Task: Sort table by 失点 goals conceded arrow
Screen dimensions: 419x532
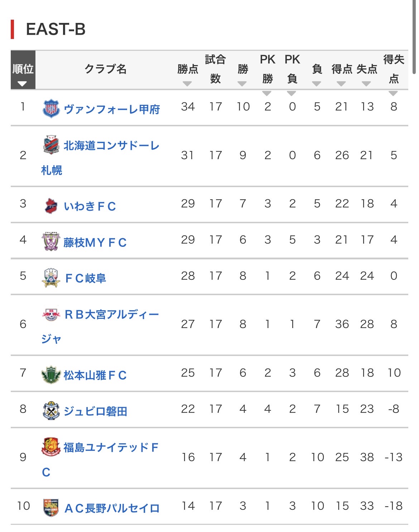Action: [x=366, y=84]
